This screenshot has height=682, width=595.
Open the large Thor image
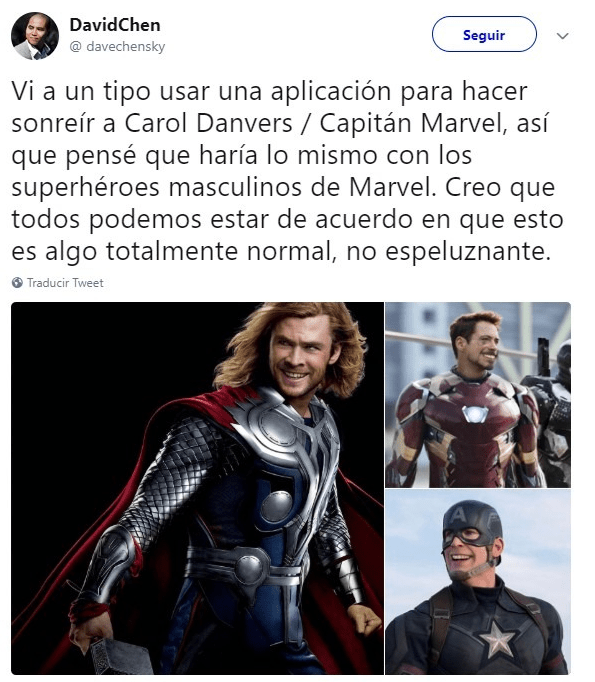(197, 488)
